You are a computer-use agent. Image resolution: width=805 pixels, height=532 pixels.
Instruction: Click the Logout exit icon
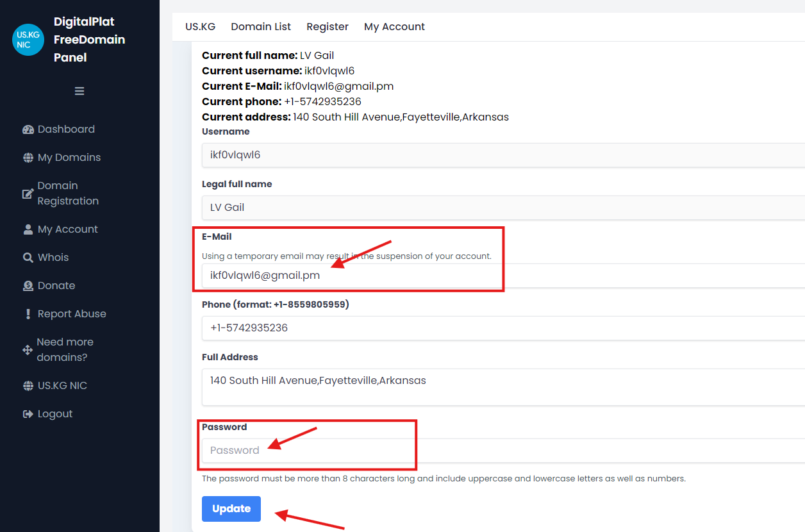28,414
